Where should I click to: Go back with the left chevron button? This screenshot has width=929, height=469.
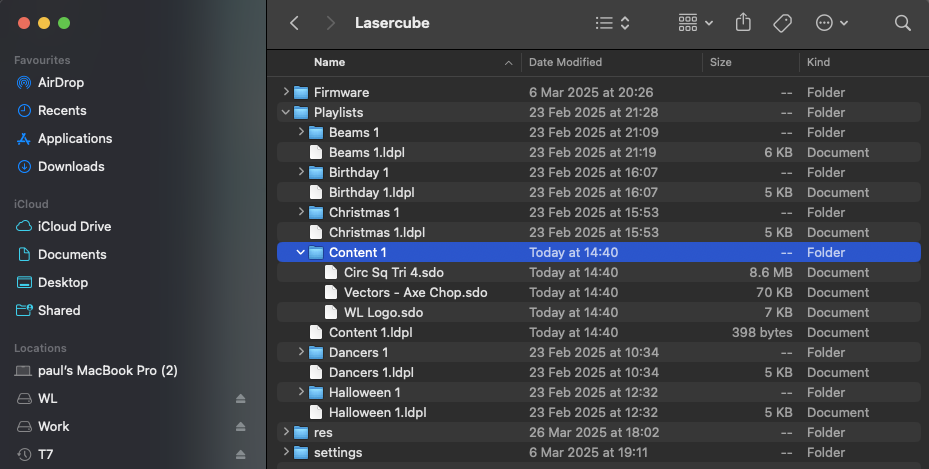pyautogui.click(x=294, y=23)
